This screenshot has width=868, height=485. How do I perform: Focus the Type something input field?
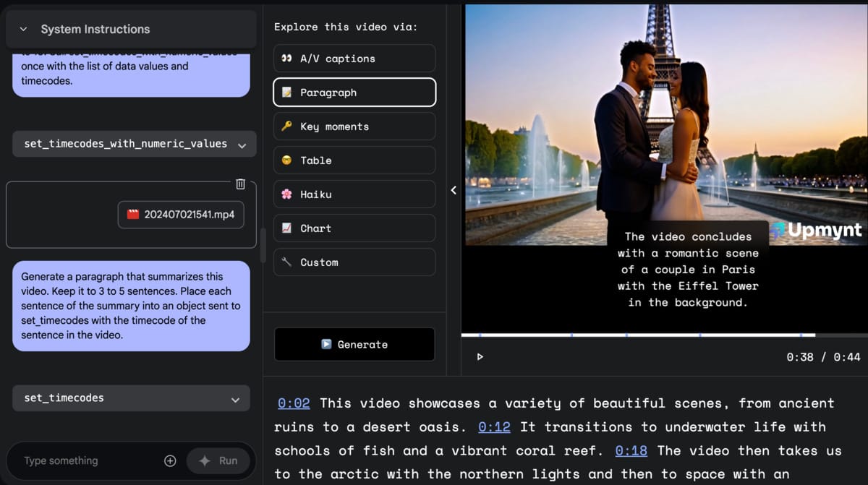click(87, 460)
